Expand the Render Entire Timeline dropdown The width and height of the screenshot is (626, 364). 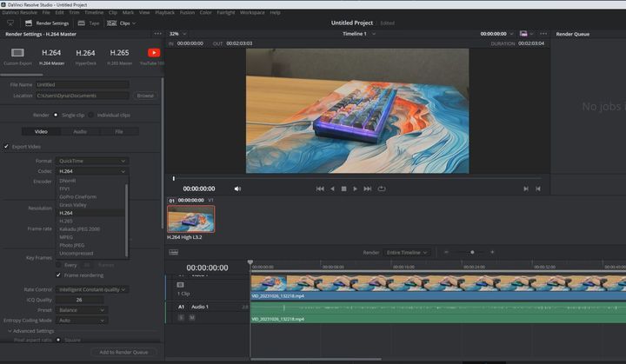point(407,252)
